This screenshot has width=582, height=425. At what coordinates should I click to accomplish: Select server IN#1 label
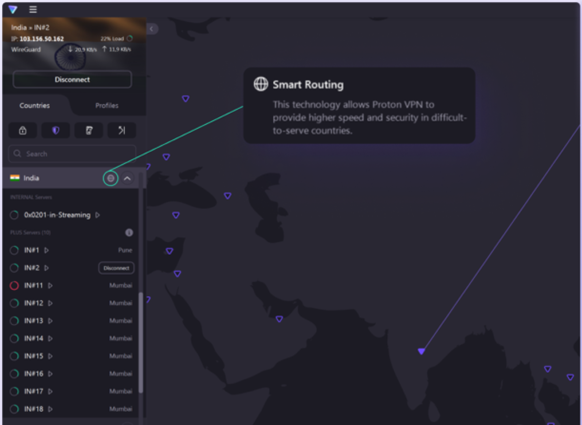tap(32, 250)
